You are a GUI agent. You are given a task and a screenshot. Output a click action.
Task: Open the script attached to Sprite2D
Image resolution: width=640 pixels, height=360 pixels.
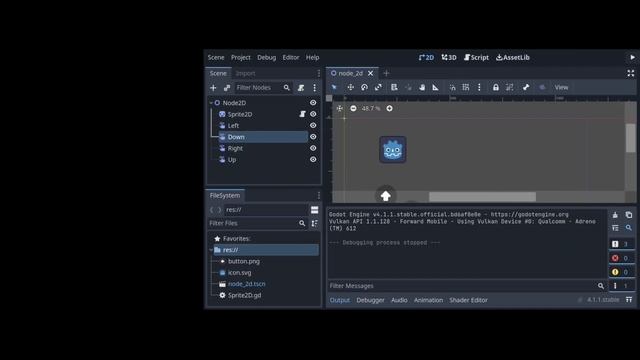(x=302, y=114)
